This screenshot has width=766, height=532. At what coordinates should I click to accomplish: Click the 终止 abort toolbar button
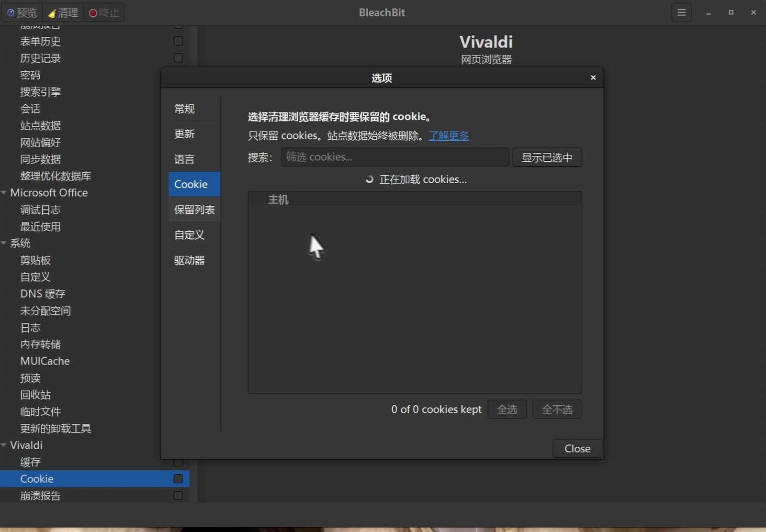click(104, 12)
